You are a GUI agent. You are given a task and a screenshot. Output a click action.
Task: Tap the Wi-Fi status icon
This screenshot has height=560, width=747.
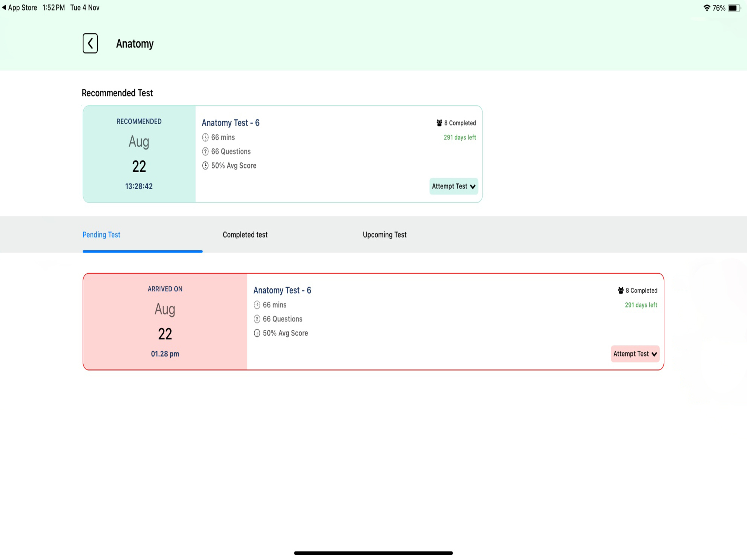(x=707, y=8)
